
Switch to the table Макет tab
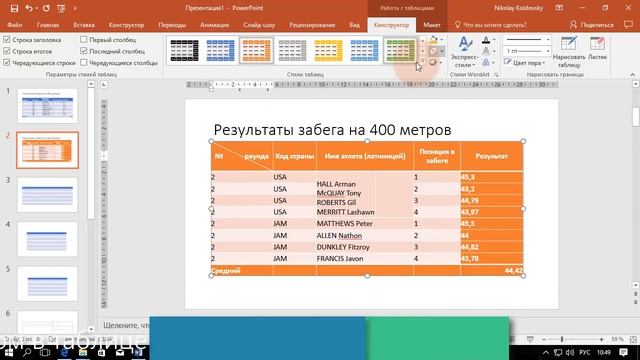pos(432,25)
